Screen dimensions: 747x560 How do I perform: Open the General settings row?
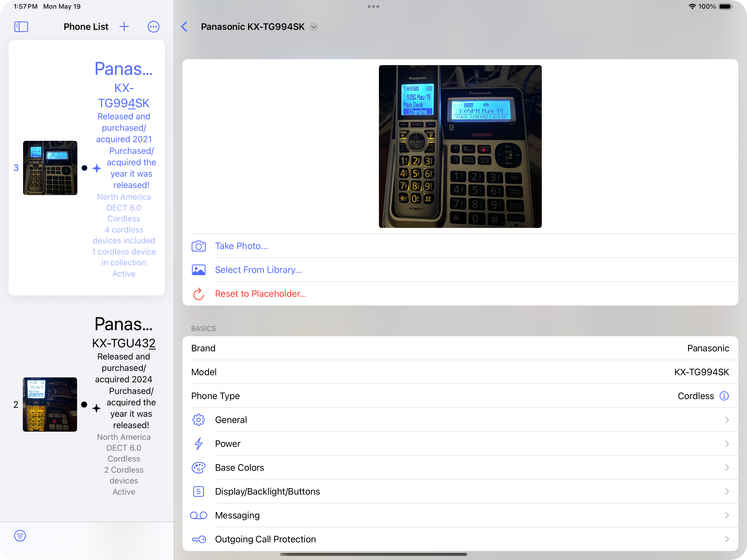click(x=460, y=419)
